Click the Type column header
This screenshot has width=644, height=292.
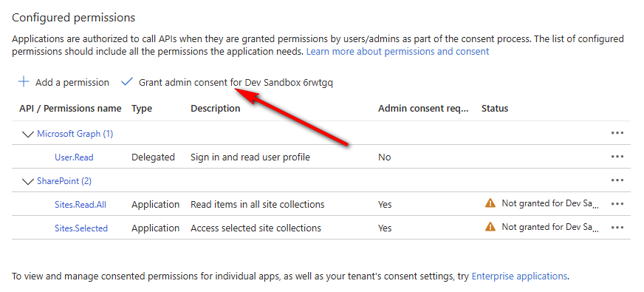click(142, 109)
